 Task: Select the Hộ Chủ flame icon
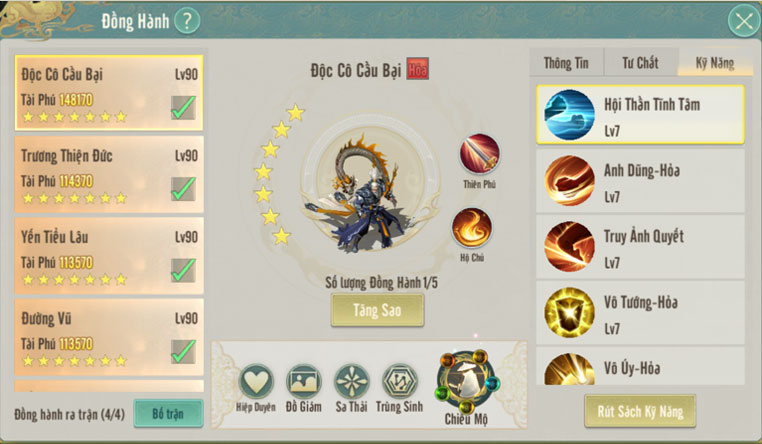[472, 228]
